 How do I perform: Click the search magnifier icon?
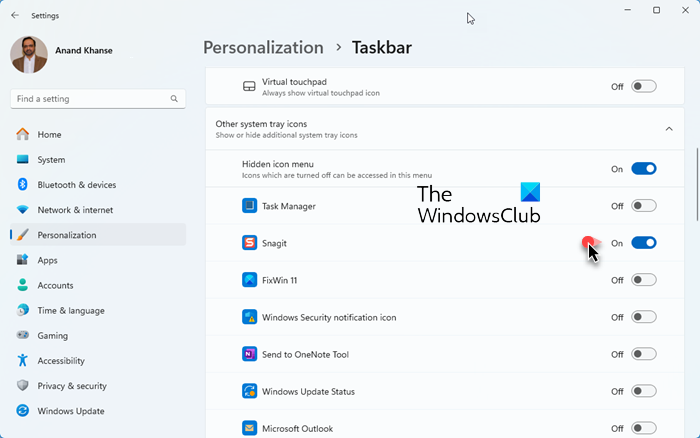pyautogui.click(x=174, y=99)
